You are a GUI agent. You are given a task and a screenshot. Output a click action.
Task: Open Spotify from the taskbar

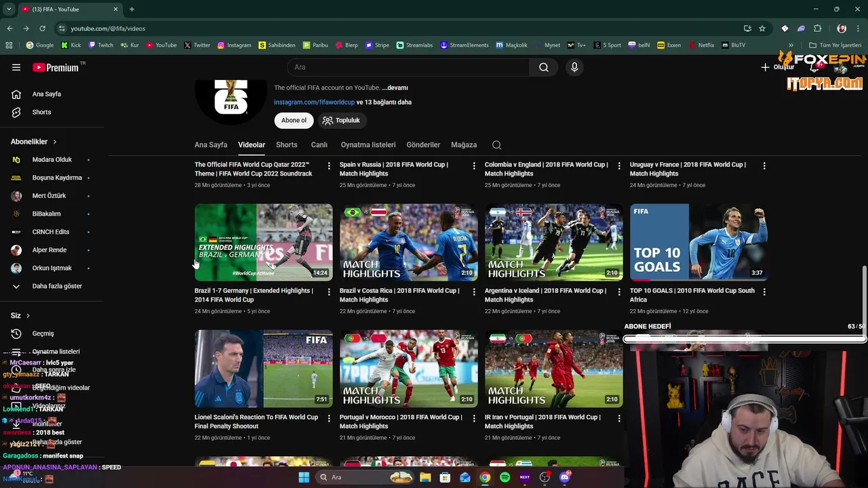(x=505, y=477)
